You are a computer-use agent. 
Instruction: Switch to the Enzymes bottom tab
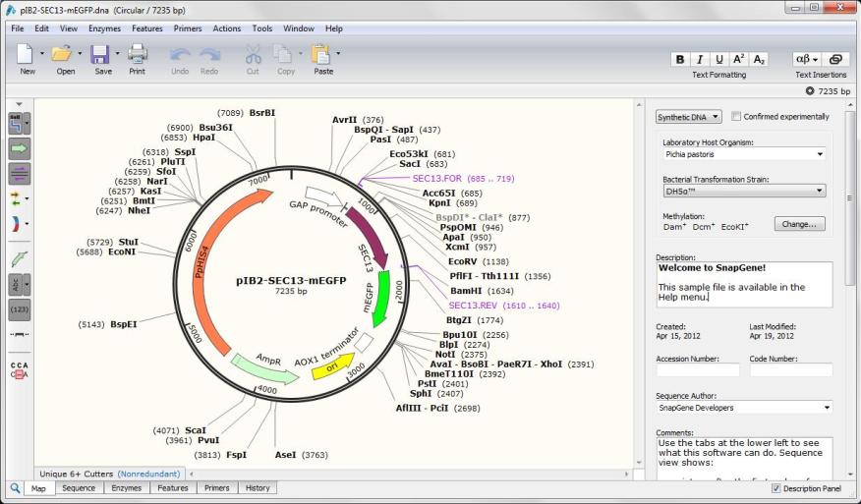click(126, 488)
